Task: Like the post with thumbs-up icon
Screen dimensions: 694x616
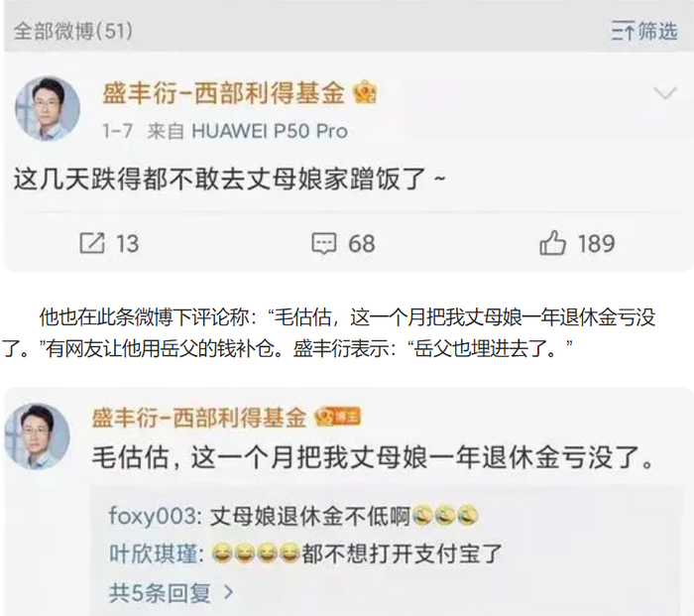Action: 552,243
